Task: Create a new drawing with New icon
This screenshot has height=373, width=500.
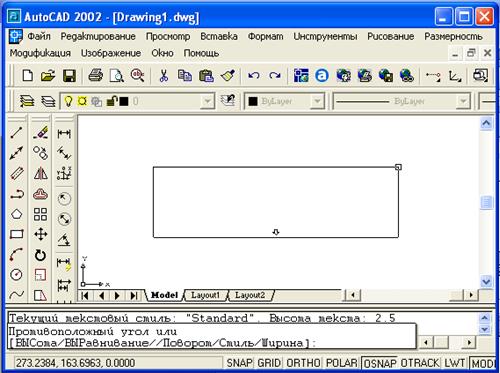Action: (27, 76)
